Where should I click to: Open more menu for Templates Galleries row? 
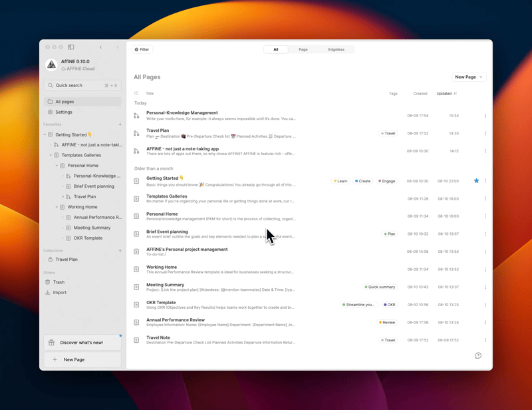tap(485, 199)
